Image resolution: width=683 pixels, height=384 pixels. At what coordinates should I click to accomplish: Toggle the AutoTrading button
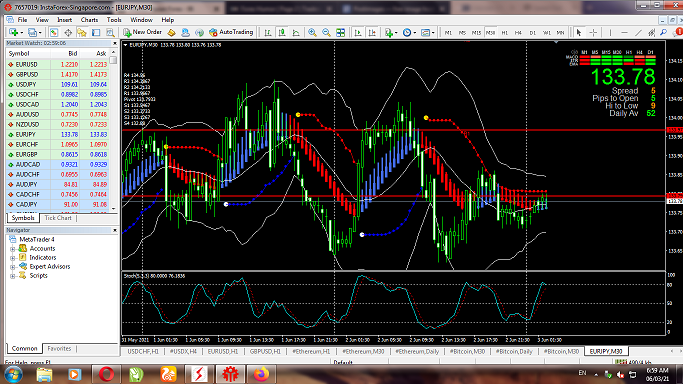[x=231, y=32]
